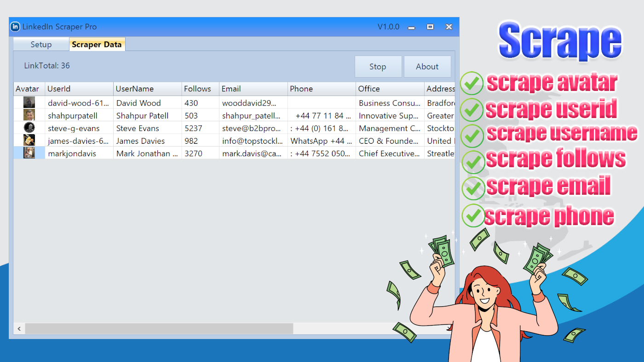The width and height of the screenshot is (644, 362).
Task: Click the Management C... office cell
Action: [x=390, y=128]
